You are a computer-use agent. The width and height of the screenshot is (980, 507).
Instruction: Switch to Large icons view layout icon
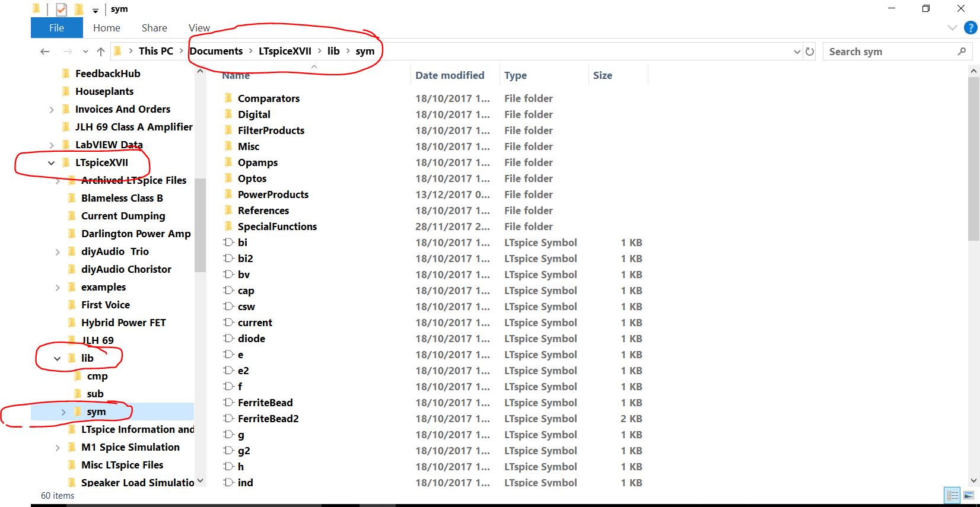click(x=969, y=495)
